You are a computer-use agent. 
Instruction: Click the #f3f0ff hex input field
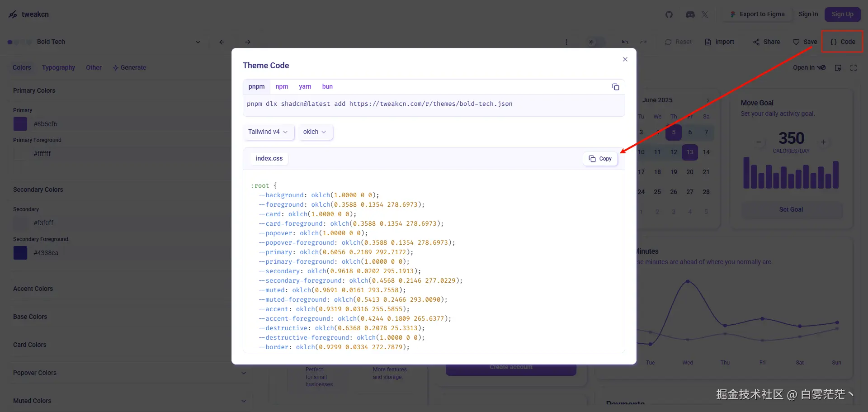(131, 223)
